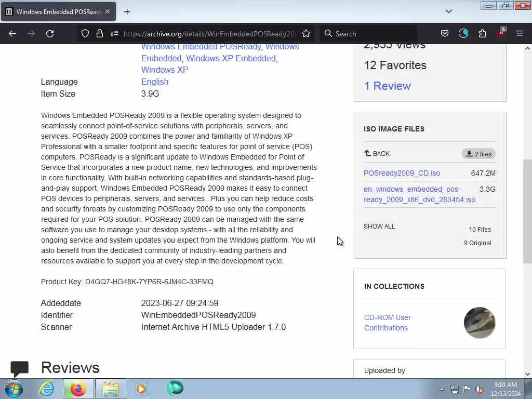This screenshot has width=532, height=399.
Task: Follow the English language link
Action: pyautogui.click(x=155, y=82)
